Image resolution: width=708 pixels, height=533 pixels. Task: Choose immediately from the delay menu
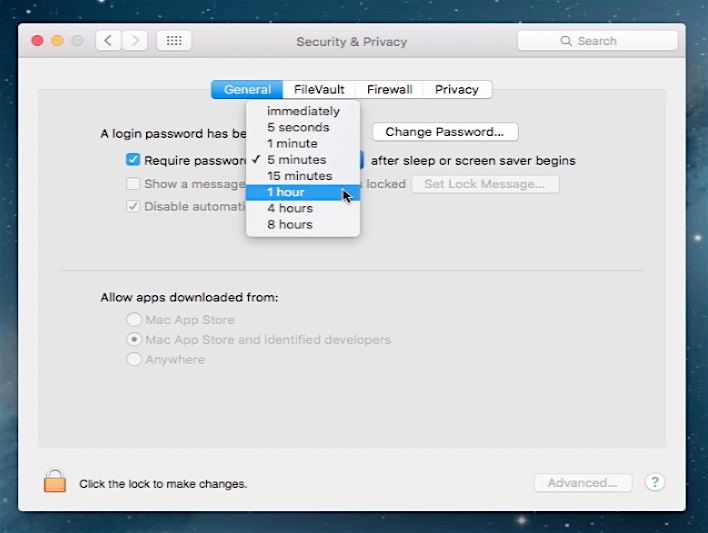303,111
